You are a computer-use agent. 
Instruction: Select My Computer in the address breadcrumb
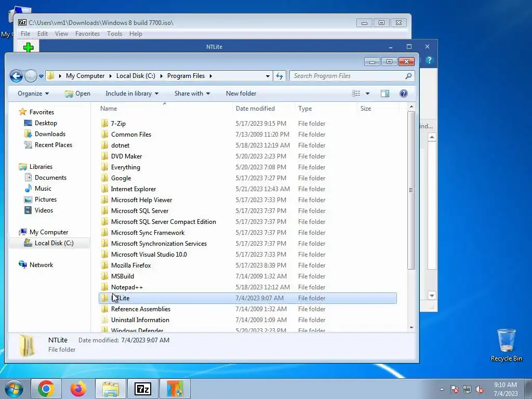click(x=85, y=76)
